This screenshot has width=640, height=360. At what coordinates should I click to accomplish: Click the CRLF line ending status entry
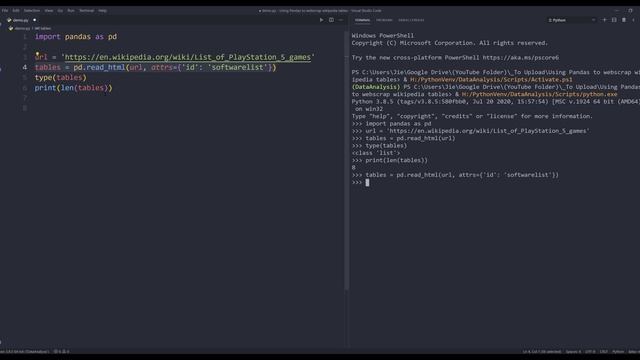(604, 351)
